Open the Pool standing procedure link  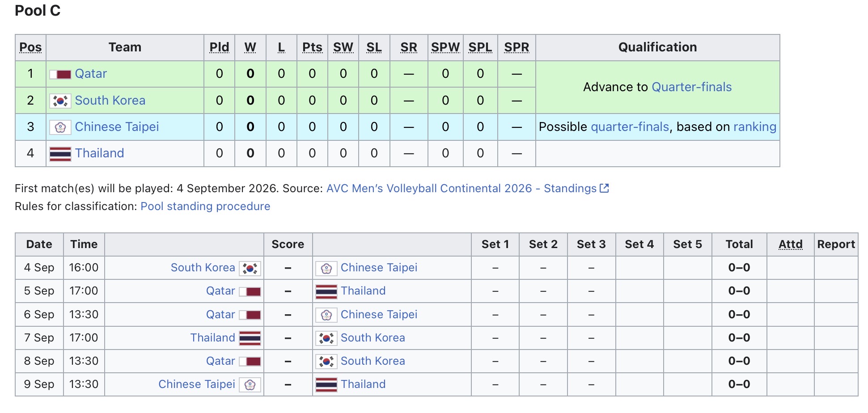(205, 206)
